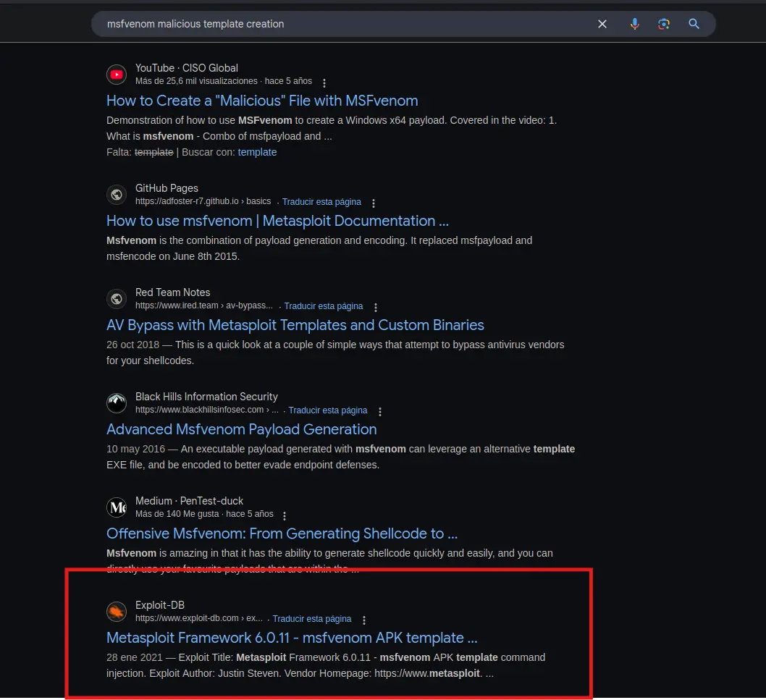The width and height of the screenshot is (766, 700).
Task: Open three-dot menu for GitHub Pages result
Action: (x=374, y=203)
